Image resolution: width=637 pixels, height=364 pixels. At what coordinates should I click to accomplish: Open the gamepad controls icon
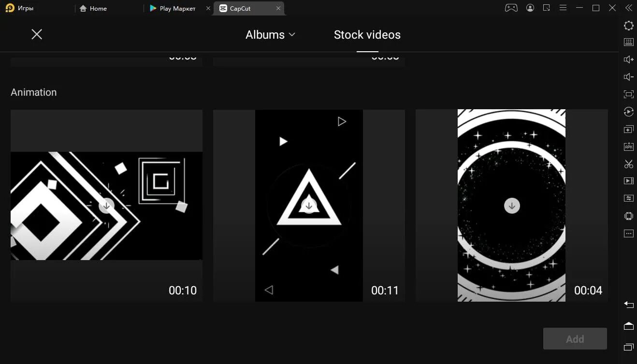click(511, 8)
